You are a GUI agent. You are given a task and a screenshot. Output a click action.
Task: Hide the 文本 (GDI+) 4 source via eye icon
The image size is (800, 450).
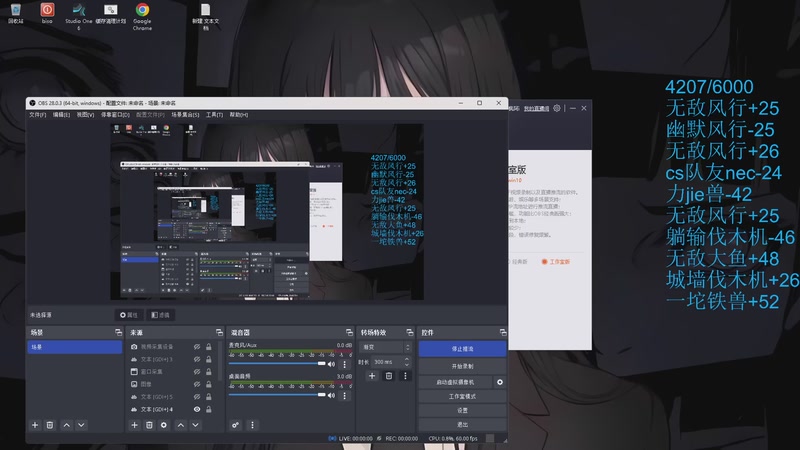click(197, 409)
